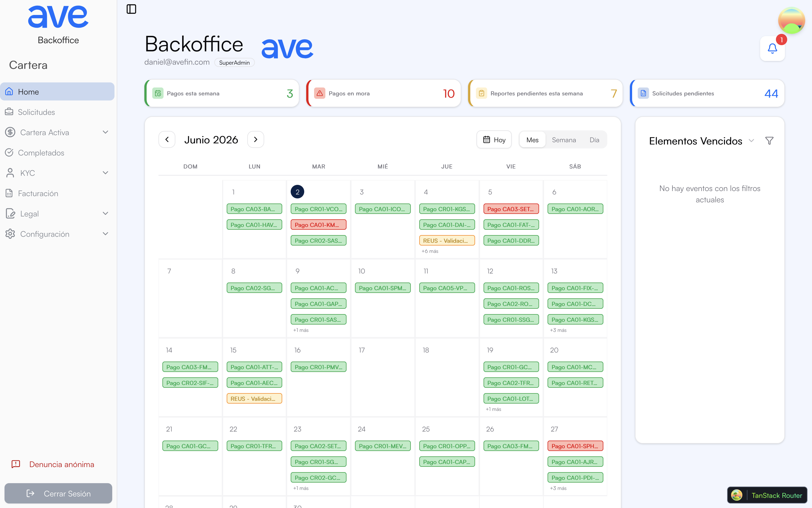
Task: Click the Solicitudes pendientes document icon
Action: [x=643, y=93]
